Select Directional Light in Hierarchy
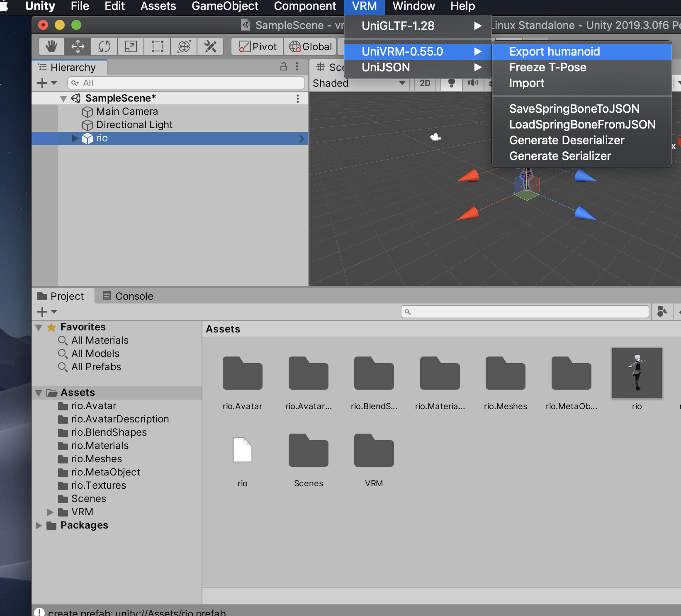This screenshot has height=616, width=681. click(x=134, y=125)
